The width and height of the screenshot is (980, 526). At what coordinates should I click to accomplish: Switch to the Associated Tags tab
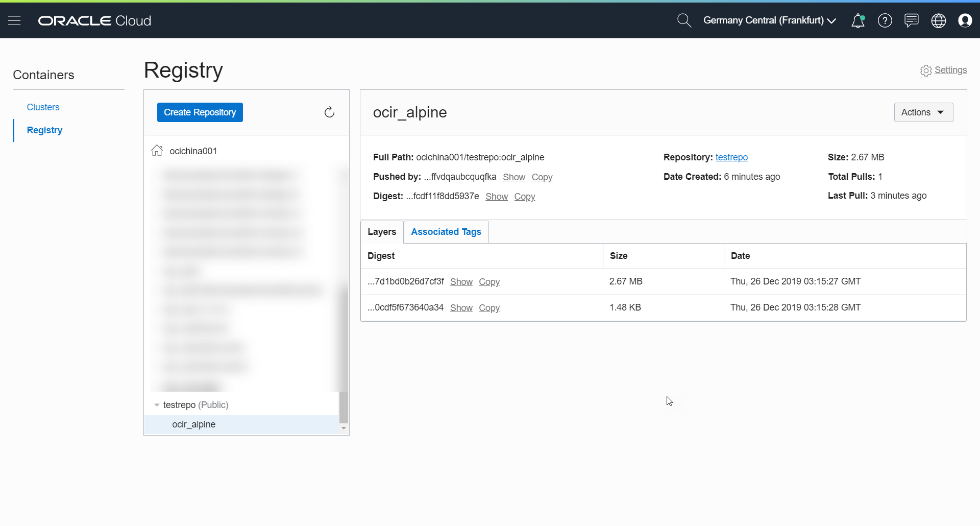(x=446, y=231)
